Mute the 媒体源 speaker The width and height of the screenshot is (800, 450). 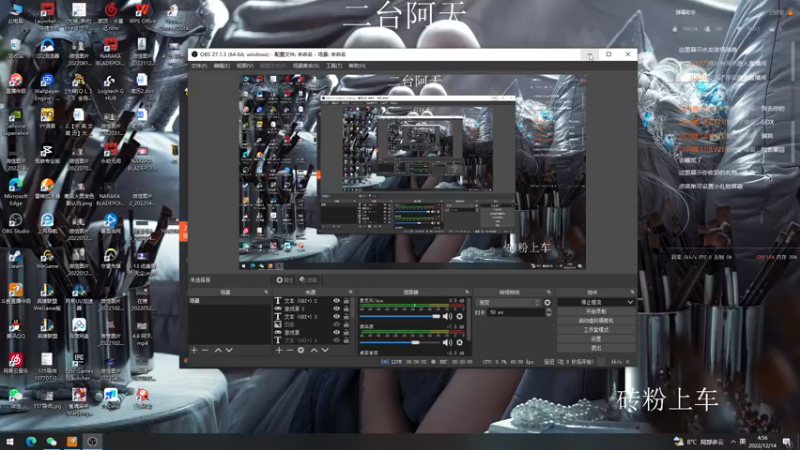click(447, 342)
